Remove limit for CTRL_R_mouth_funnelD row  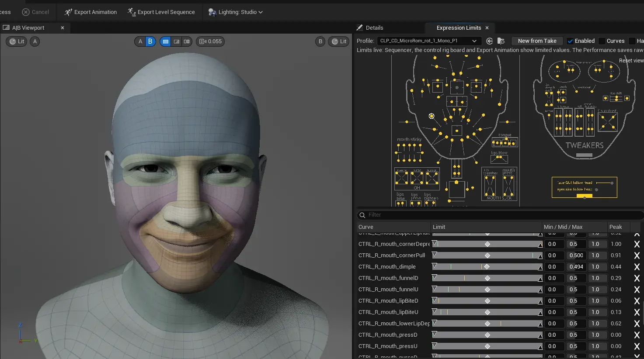point(637,278)
